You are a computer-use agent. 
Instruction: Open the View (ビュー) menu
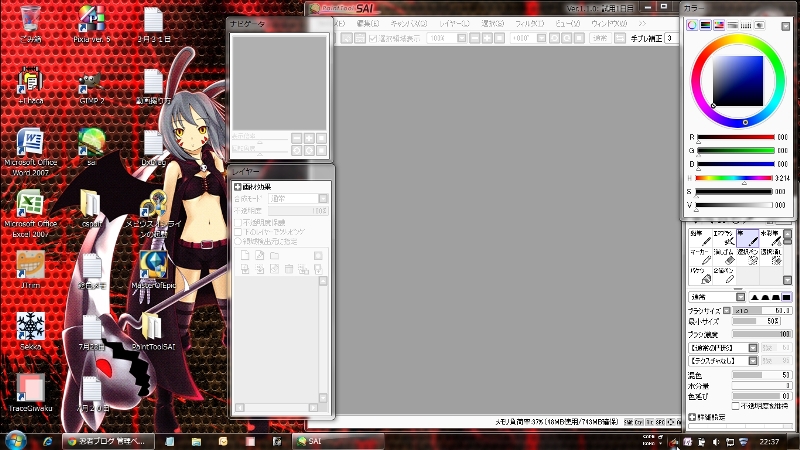(568, 23)
